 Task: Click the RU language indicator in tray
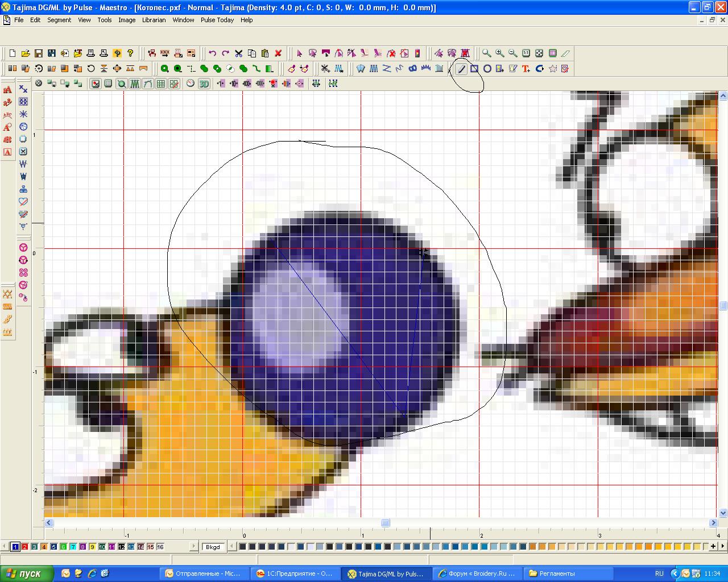(x=659, y=573)
